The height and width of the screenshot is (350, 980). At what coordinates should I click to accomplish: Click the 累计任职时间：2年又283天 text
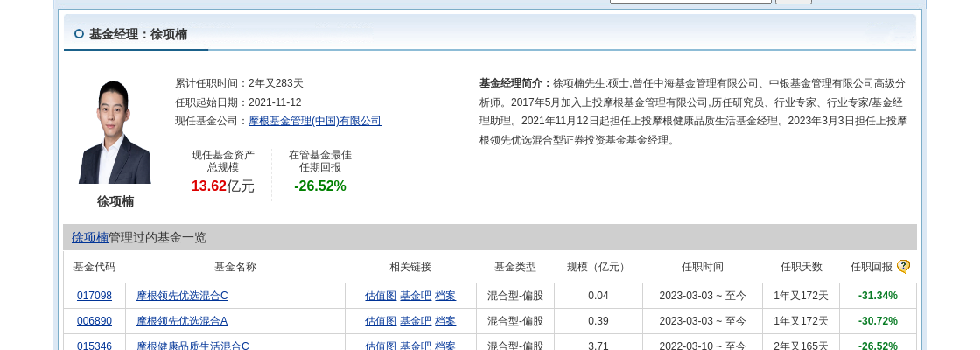click(x=239, y=83)
